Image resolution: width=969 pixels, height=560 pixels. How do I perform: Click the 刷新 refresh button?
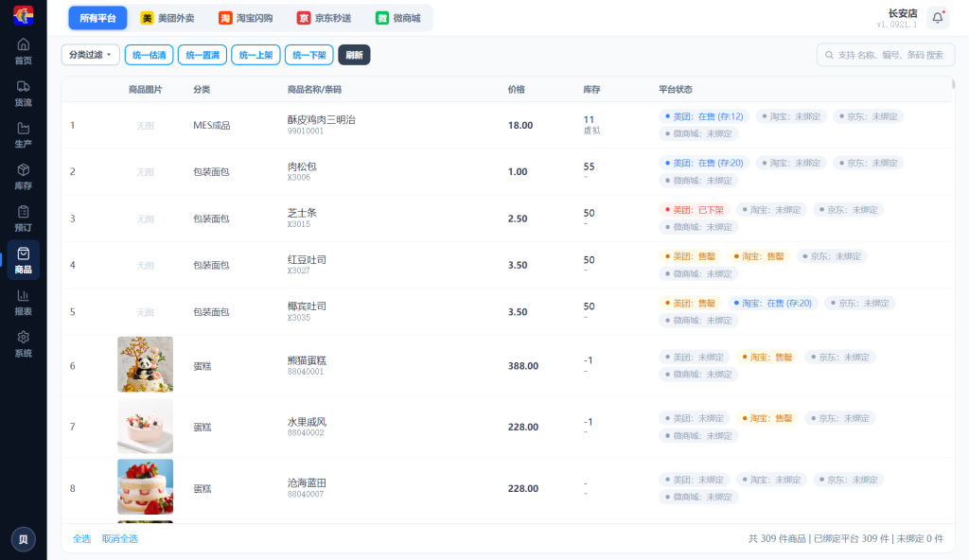[x=354, y=55]
